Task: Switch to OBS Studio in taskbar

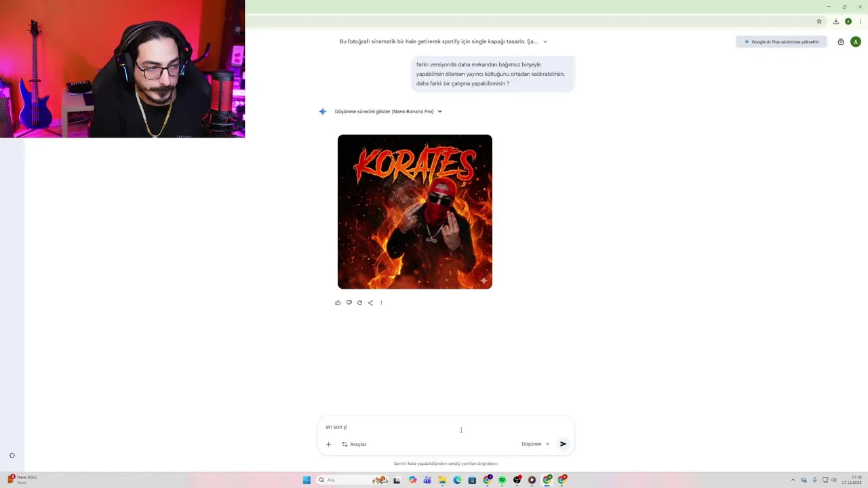Action: point(517,480)
